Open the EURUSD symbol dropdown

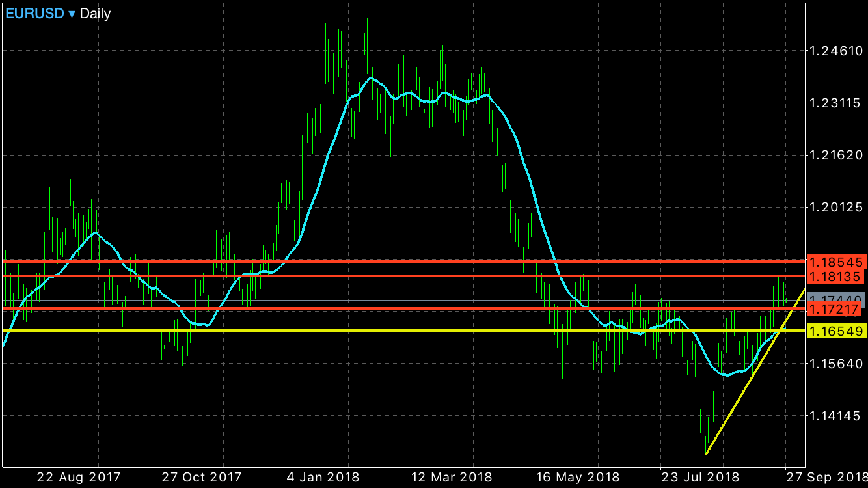[x=40, y=13]
